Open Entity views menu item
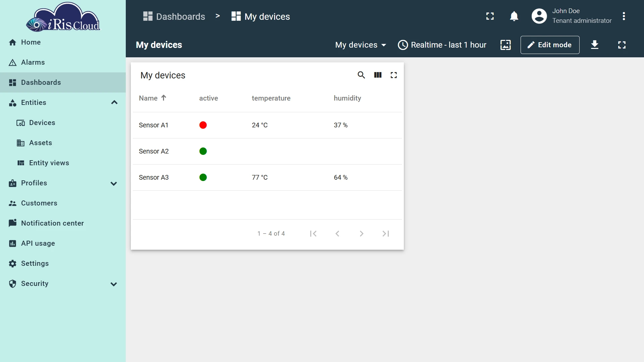Viewport: 644px width, 362px height. click(63, 163)
